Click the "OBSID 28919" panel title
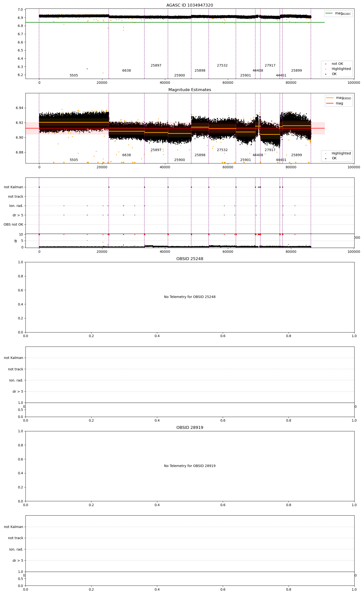 tap(190, 427)
